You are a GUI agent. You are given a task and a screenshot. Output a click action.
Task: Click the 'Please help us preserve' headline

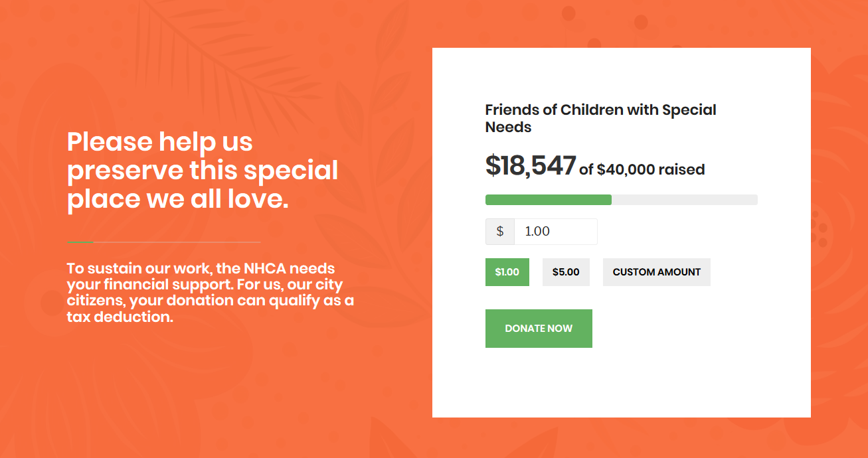click(203, 171)
